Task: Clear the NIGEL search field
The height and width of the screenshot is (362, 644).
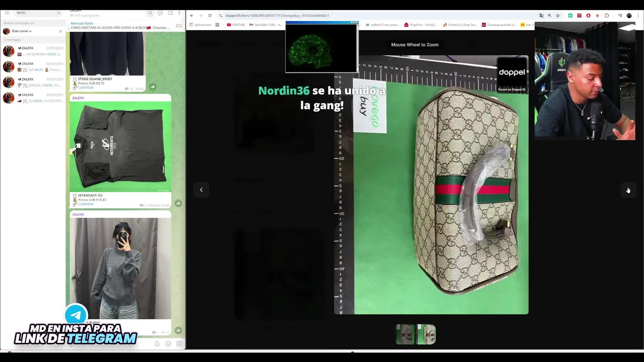Action: pos(58,13)
